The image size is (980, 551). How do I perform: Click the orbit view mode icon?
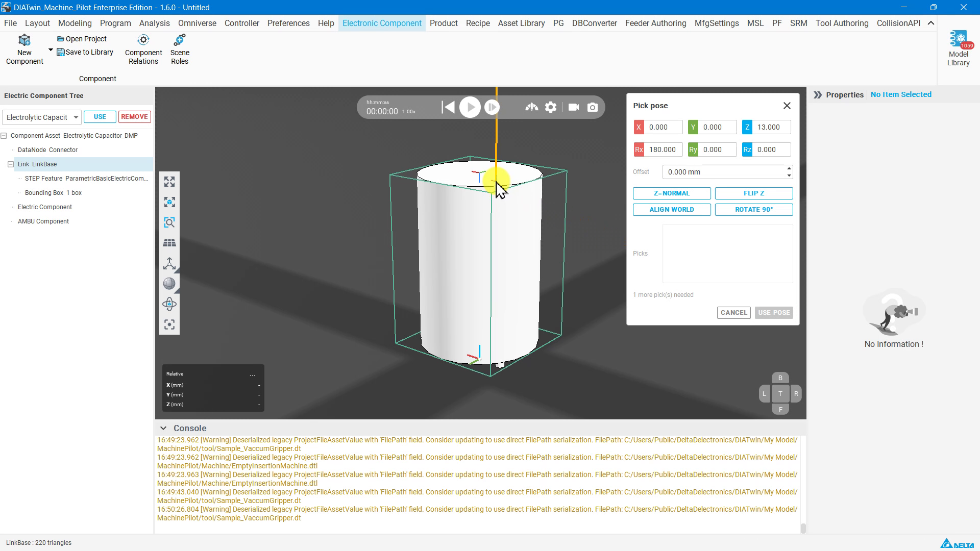pos(169,305)
